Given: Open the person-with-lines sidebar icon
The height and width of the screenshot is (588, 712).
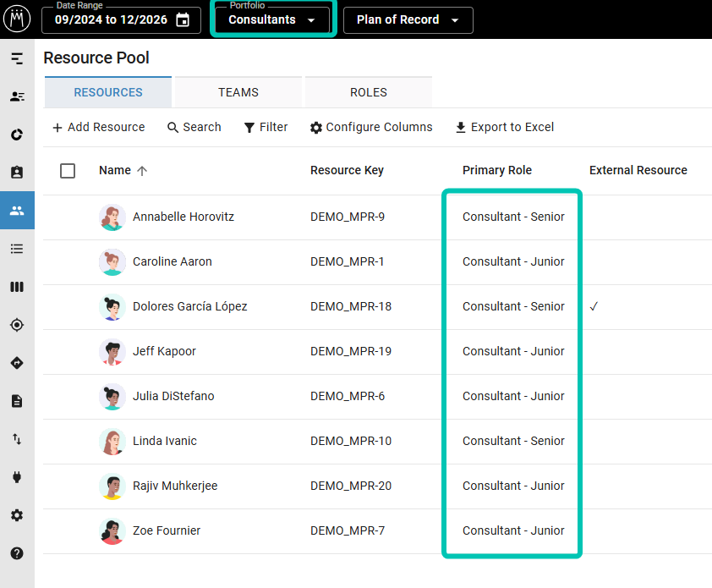Looking at the screenshot, I should pos(17,96).
